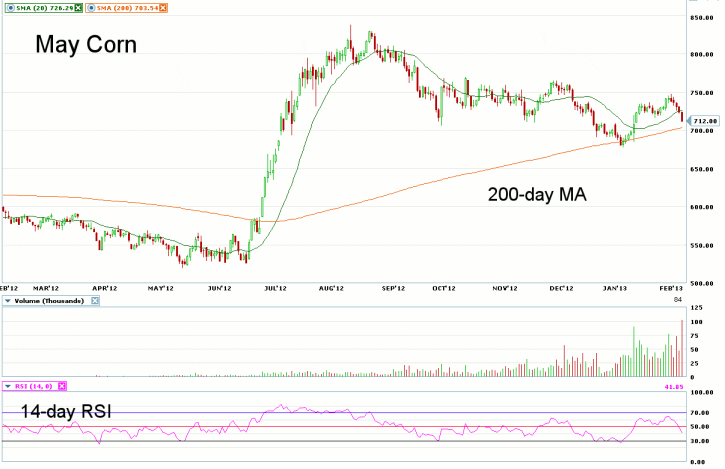Click the 41.65 RSI value readout
725x469 pixels.
tap(700, 385)
